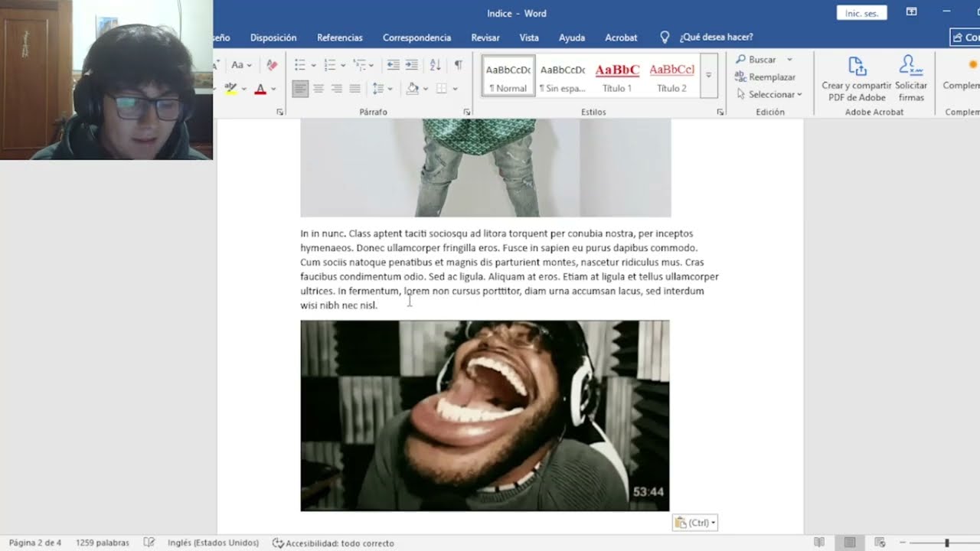Click the Solicitar firmas icon
This screenshot has width=980, height=551.
pos(911,78)
